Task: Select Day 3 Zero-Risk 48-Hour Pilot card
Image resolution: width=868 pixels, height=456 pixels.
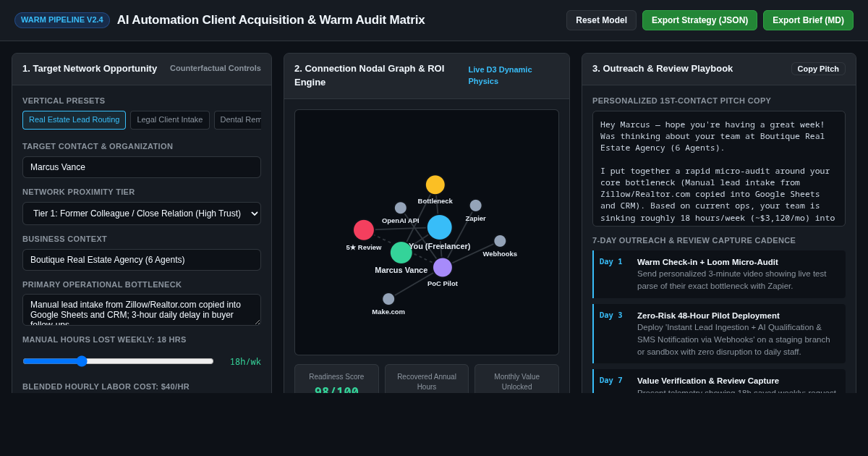Action: 719,334
